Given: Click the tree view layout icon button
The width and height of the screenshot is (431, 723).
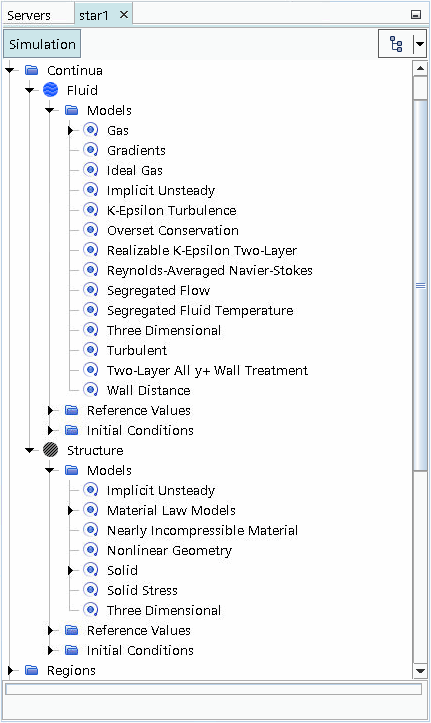Looking at the screenshot, I should (396, 44).
